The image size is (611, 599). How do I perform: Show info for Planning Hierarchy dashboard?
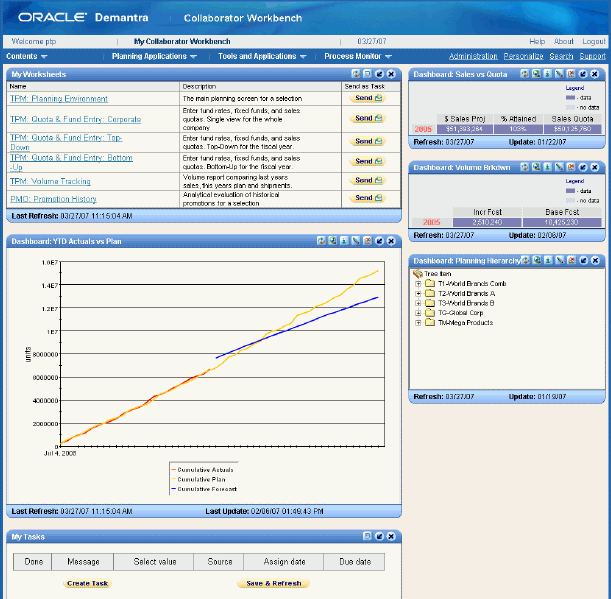tap(548, 260)
